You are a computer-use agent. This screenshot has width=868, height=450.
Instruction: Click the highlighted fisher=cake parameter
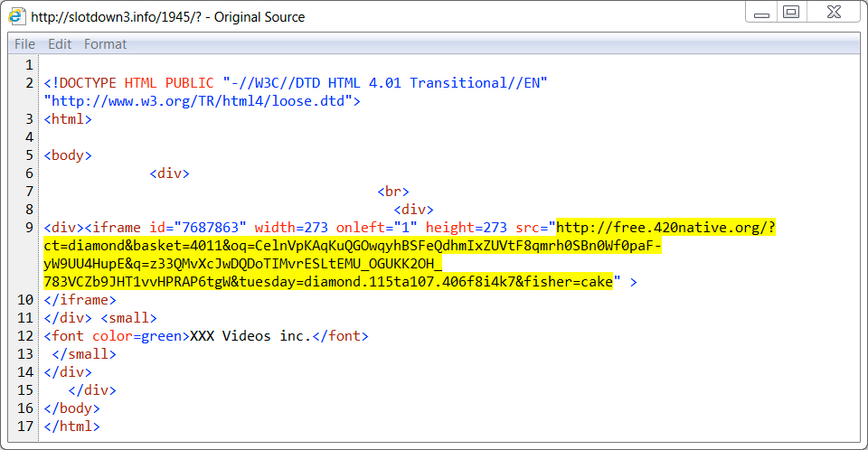pyautogui.click(x=569, y=282)
